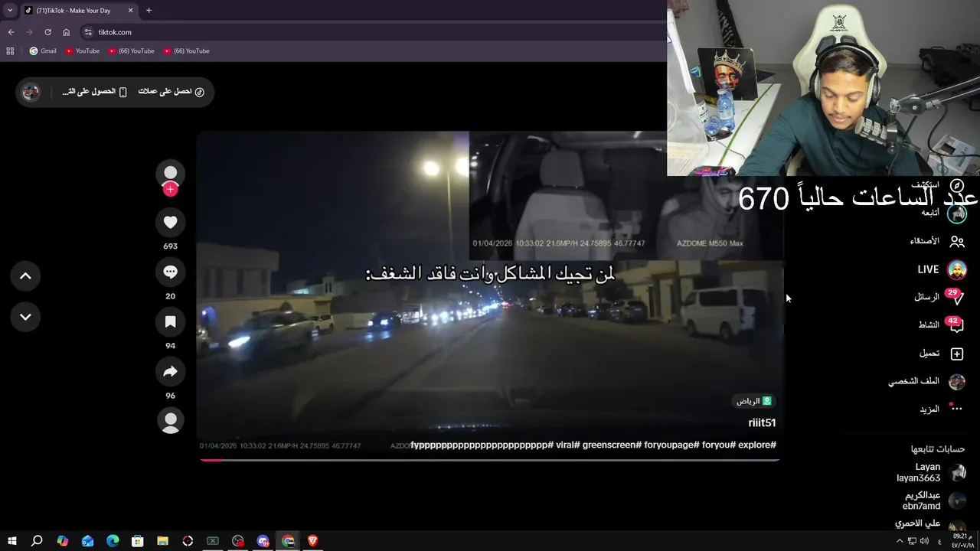Close the TikTok browser tab
The image size is (980, 551).
pyautogui.click(x=130, y=11)
